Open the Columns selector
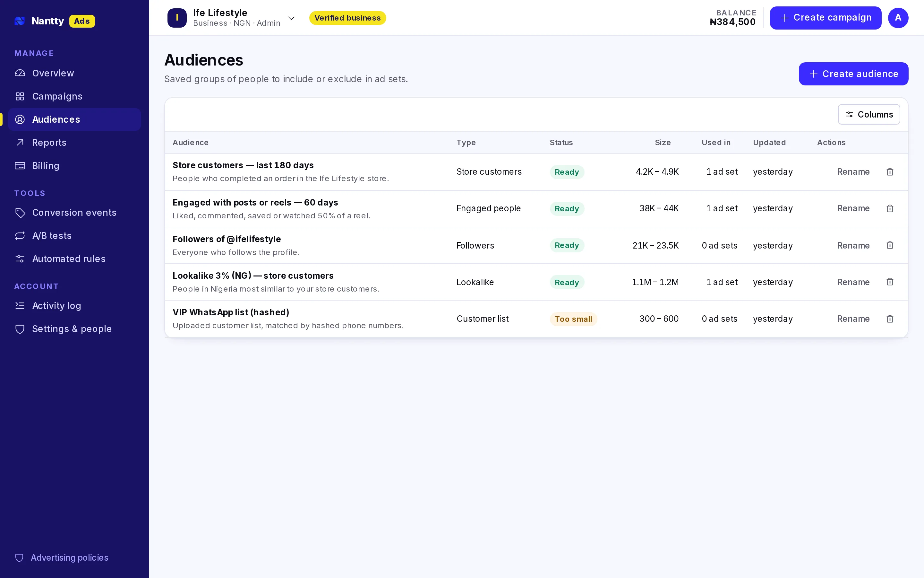Screen dimensions: 924x578 point(868,114)
